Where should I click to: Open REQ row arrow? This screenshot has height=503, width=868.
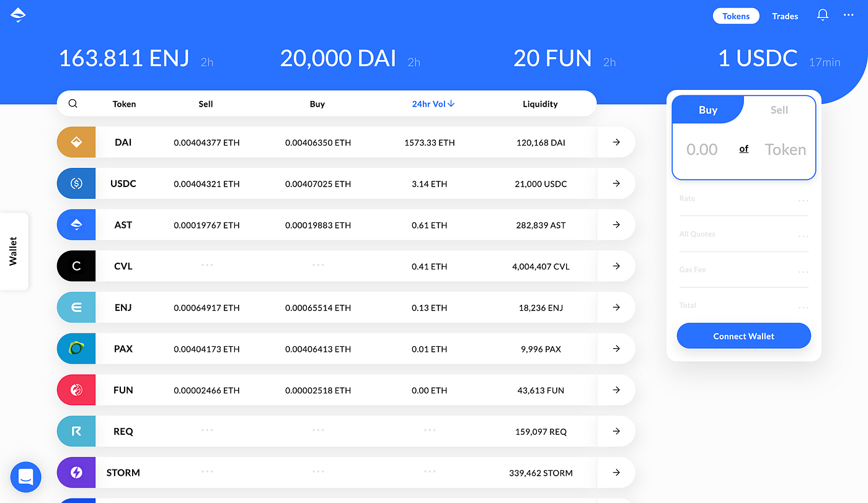616,431
